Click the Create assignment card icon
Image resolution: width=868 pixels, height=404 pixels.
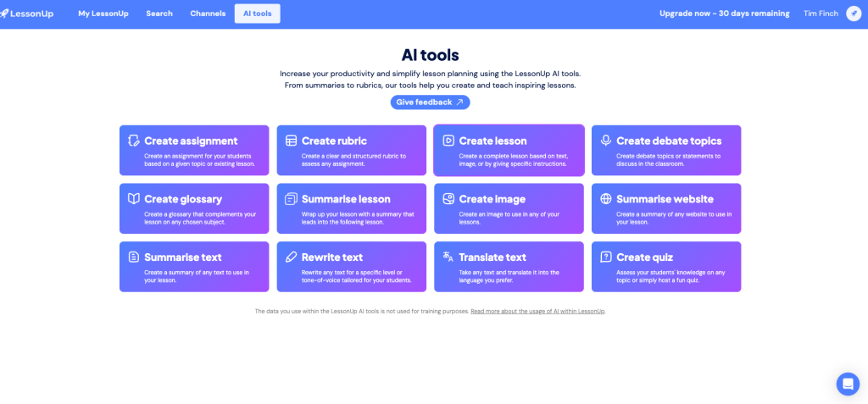(133, 141)
